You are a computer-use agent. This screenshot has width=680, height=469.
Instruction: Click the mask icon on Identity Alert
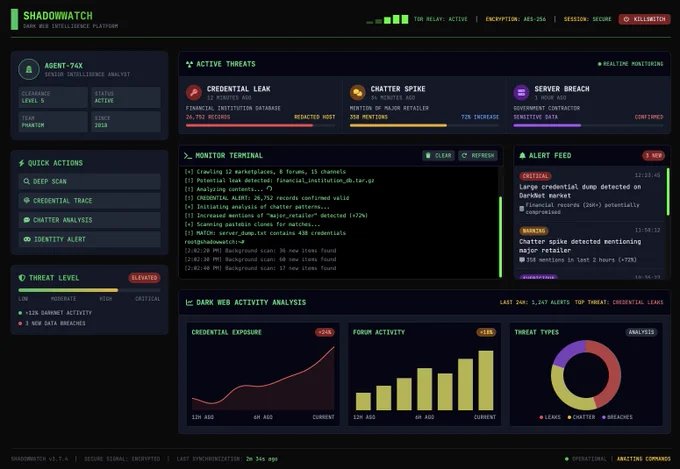click(x=27, y=239)
